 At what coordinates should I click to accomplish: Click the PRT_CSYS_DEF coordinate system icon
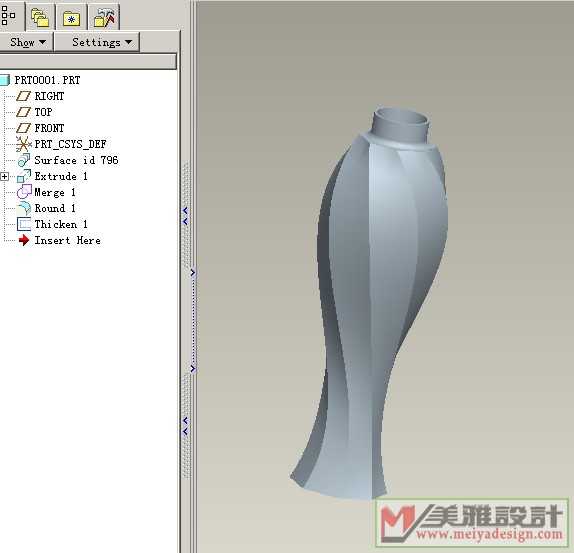point(23,144)
